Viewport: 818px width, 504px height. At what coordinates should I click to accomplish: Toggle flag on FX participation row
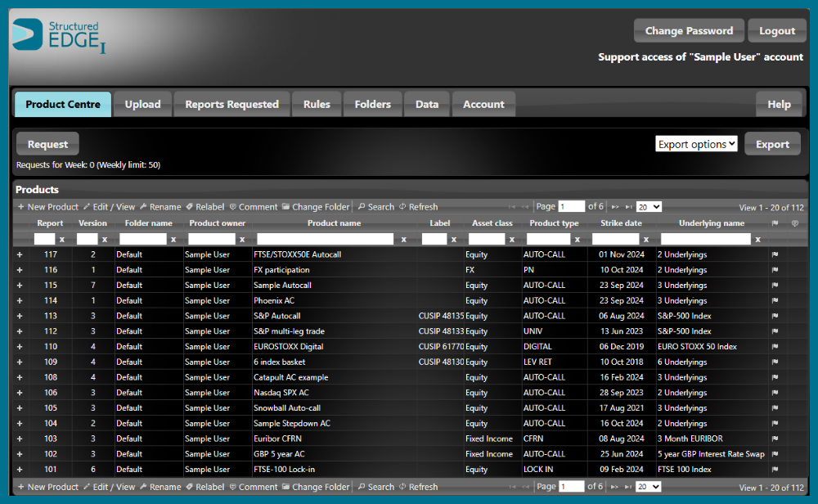tap(775, 270)
